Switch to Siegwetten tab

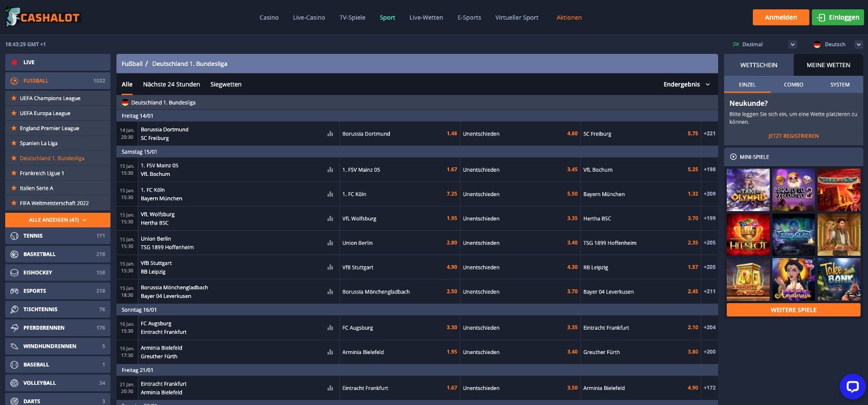226,84
